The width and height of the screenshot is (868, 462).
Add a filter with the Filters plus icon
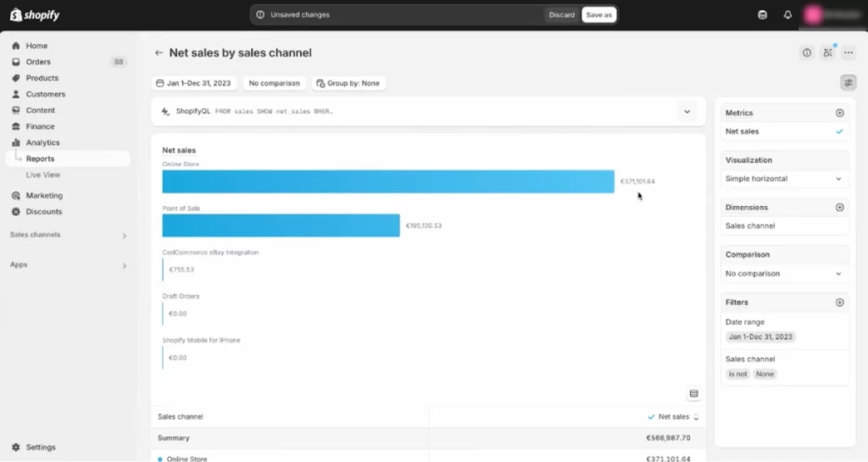(839, 303)
